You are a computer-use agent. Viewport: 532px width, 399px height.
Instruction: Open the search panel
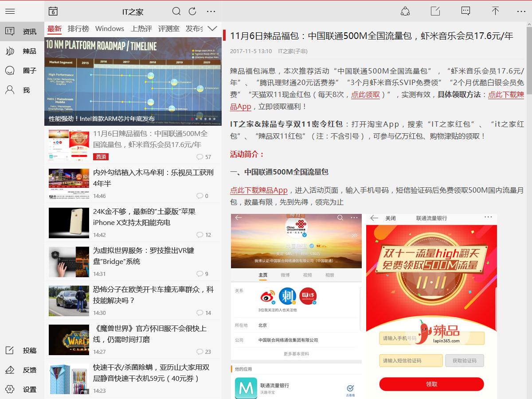[176, 11]
